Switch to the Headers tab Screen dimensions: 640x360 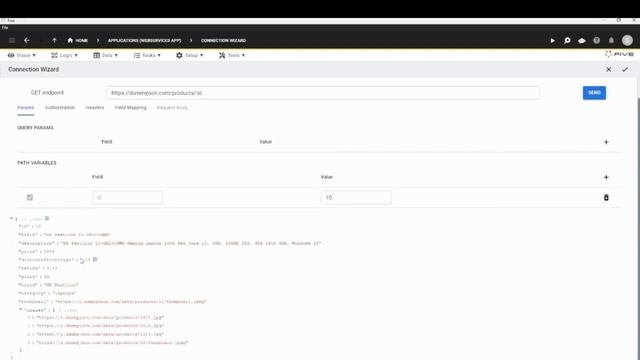pyautogui.click(x=95, y=107)
